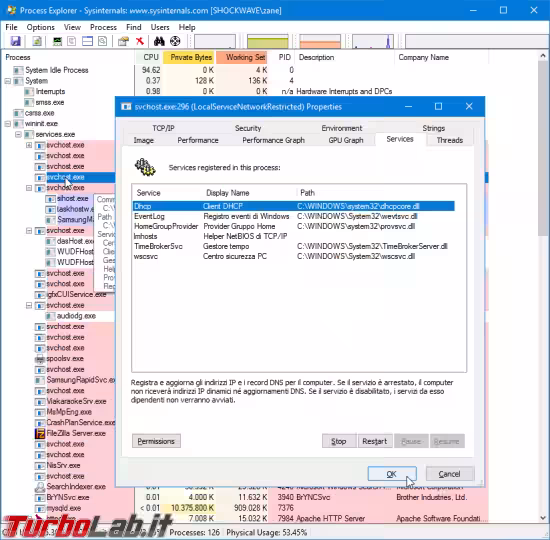The width and height of the screenshot is (550, 540).
Task: Expand the first svchost.exe under services.exe
Action: [29, 145]
